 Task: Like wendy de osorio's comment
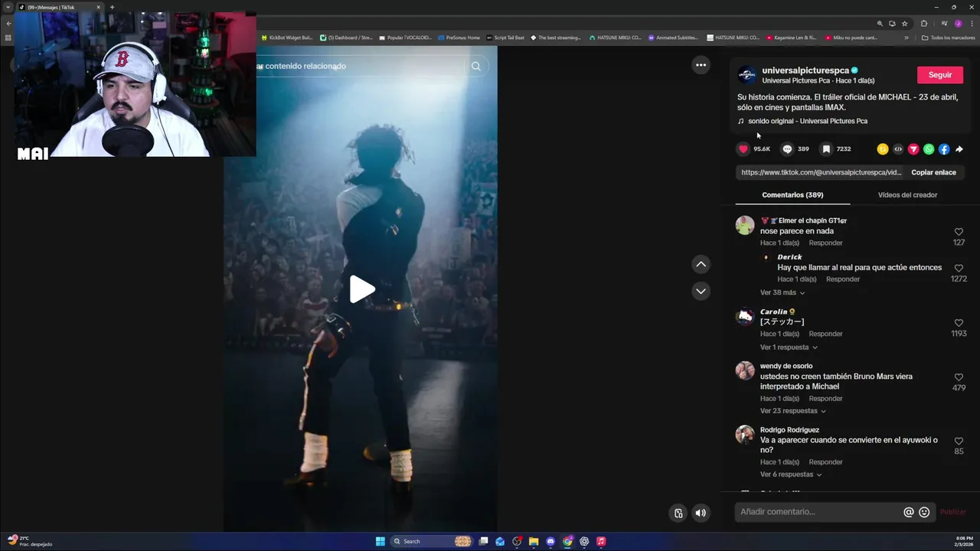(x=959, y=377)
